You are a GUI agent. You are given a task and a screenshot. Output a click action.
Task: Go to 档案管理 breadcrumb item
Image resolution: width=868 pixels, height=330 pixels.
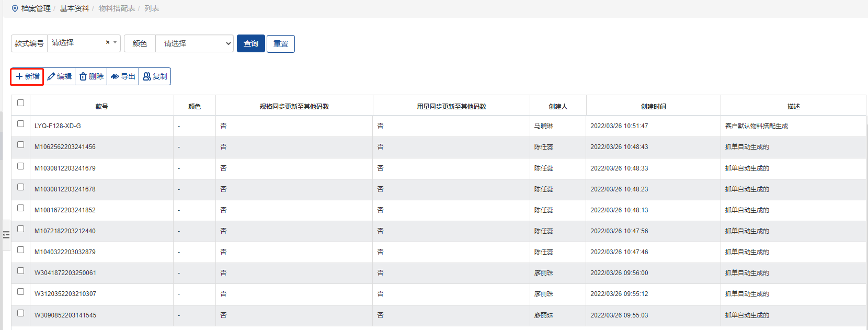point(36,8)
